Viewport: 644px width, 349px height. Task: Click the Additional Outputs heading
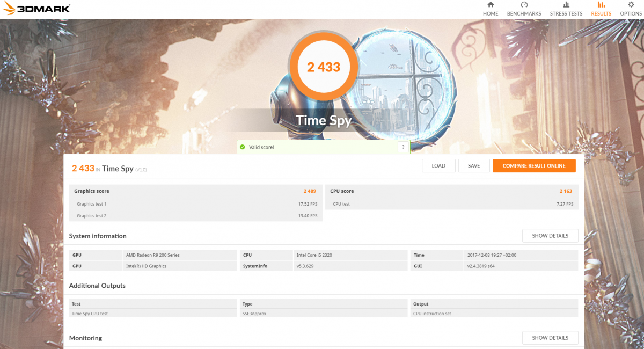(x=97, y=286)
